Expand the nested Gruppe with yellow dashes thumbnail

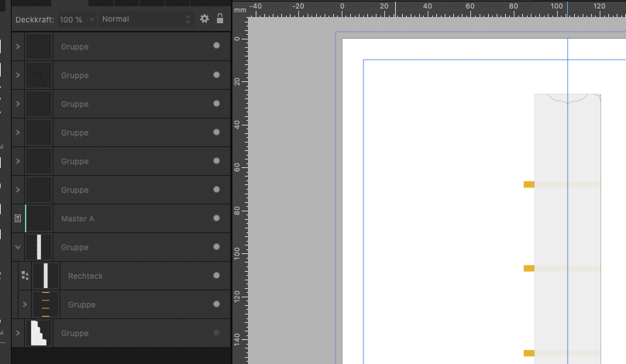click(x=25, y=304)
